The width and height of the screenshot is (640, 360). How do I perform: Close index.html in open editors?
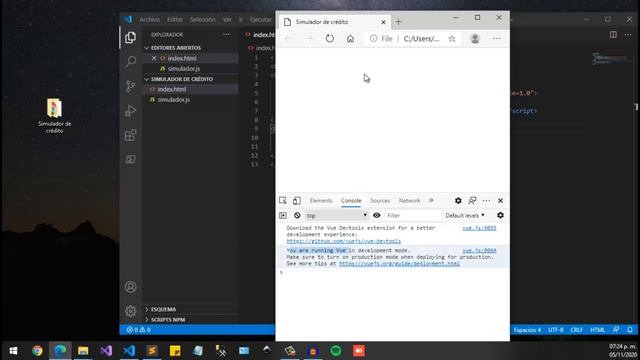(x=154, y=58)
